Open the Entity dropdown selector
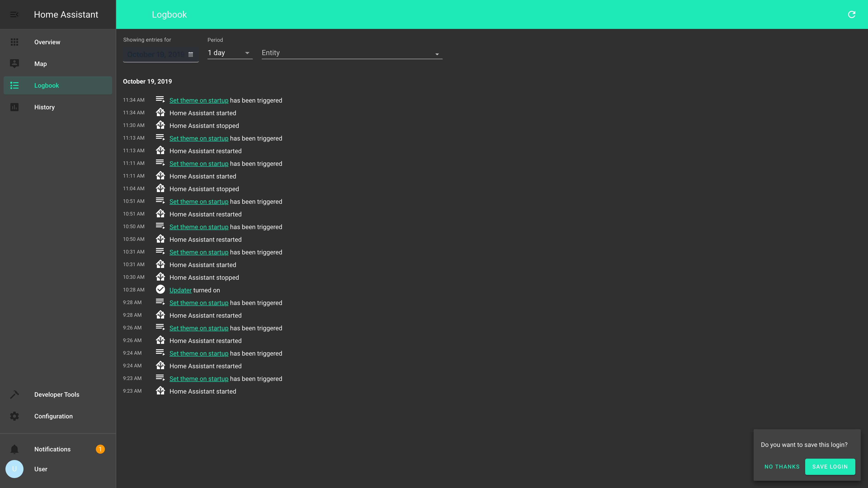This screenshot has height=488, width=868. click(351, 53)
